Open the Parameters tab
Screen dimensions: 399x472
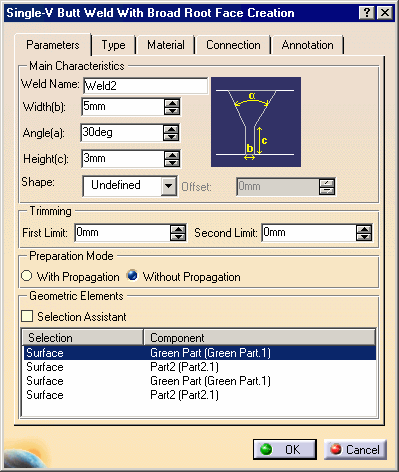pyautogui.click(x=53, y=45)
